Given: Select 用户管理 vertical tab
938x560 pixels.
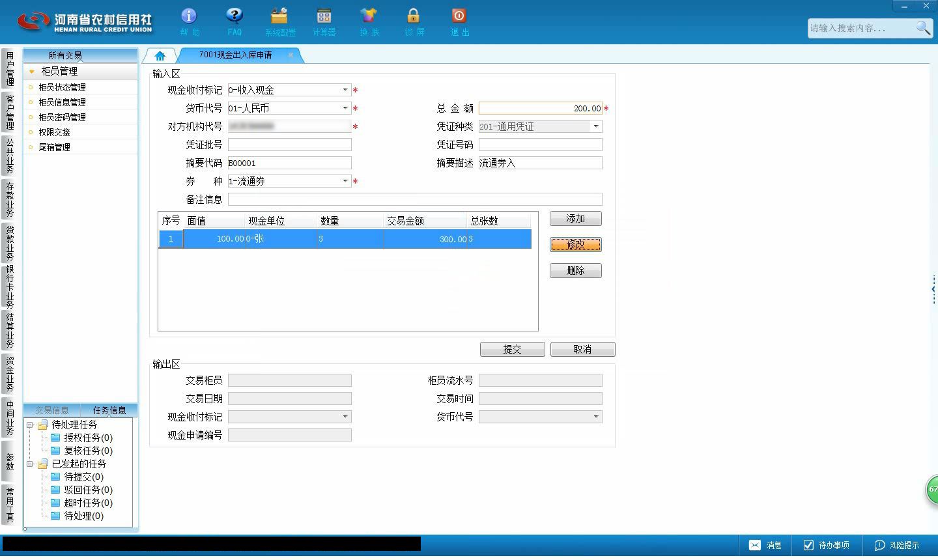Looking at the screenshot, I should [x=9, y=69].
